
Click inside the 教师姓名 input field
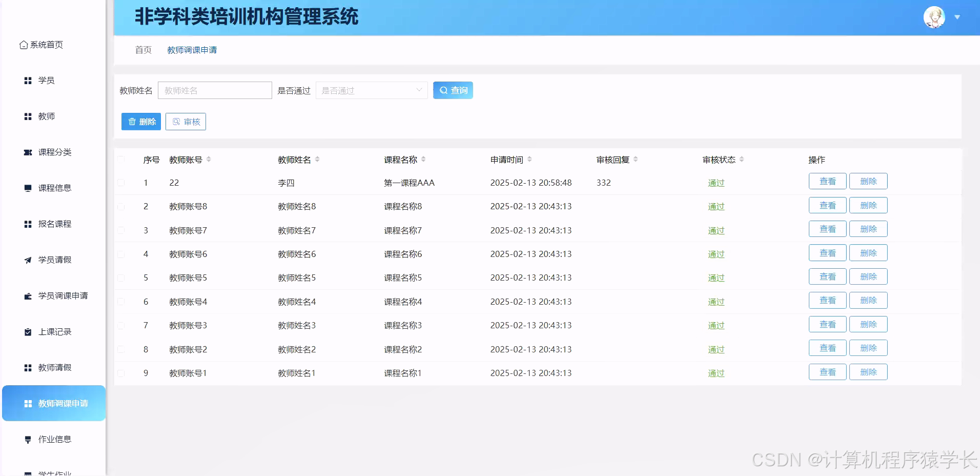coord(215,90)
